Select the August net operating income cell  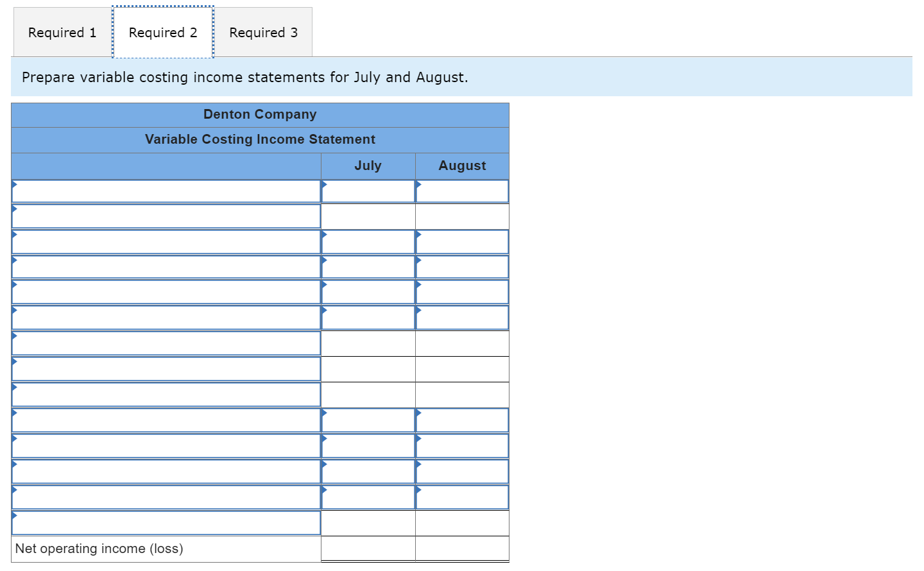[462, 549]
